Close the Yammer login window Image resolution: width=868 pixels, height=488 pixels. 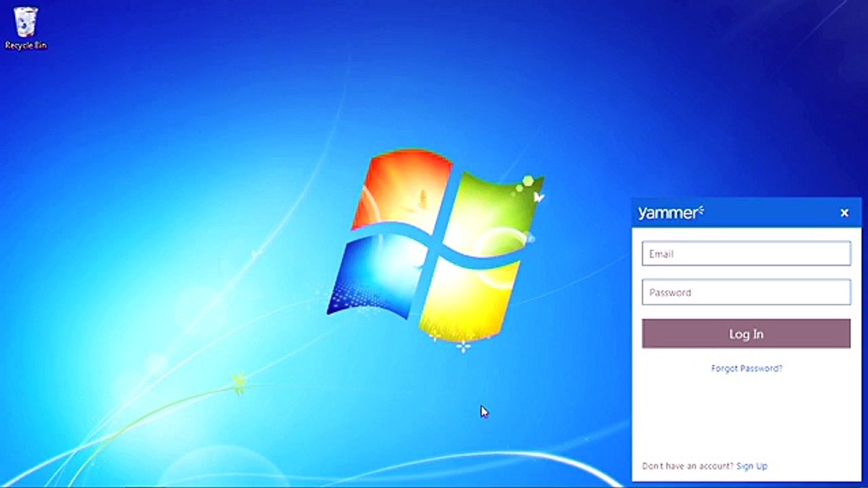pos(844,213)
